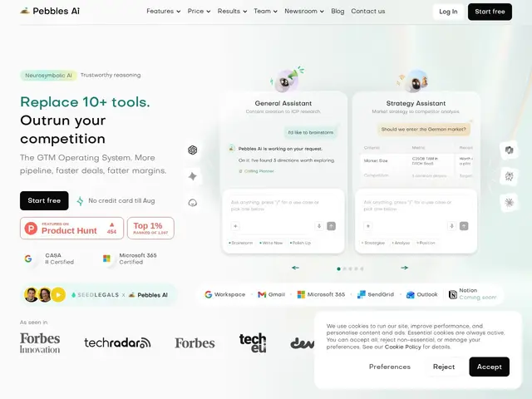Select the sparkle star model icon
Screen dimensions: 532x399
192,176
